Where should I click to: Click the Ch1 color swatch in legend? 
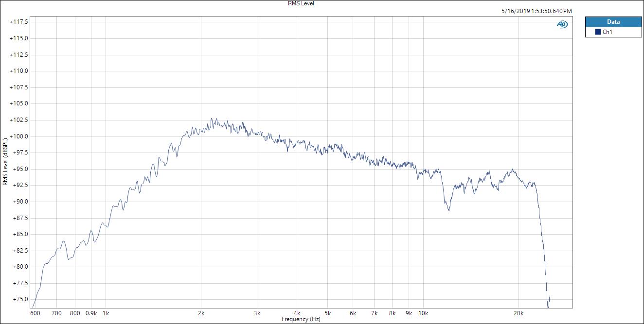[x=598, y=32]
